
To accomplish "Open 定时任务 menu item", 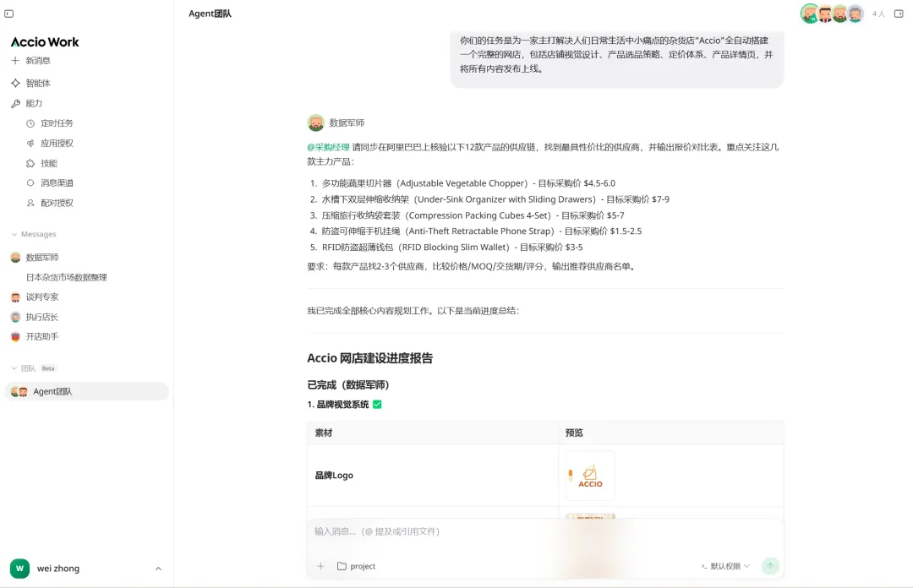I will [57, 123].
